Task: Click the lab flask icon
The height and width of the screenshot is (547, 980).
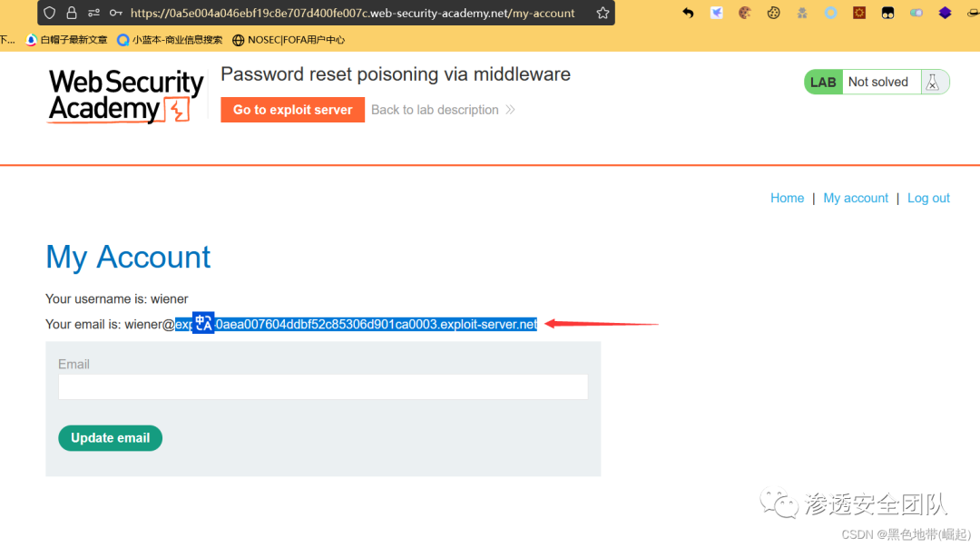Action: tap(933, 82)
